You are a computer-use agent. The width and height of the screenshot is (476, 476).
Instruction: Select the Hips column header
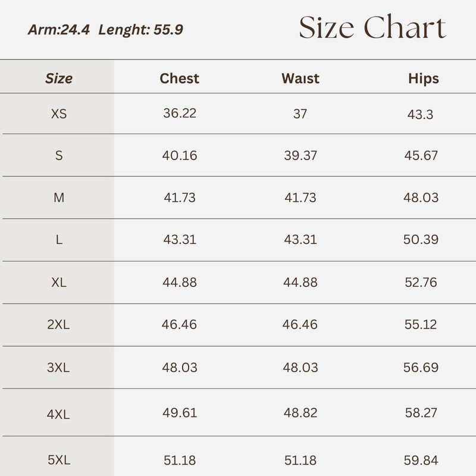(x=423, y=79)
